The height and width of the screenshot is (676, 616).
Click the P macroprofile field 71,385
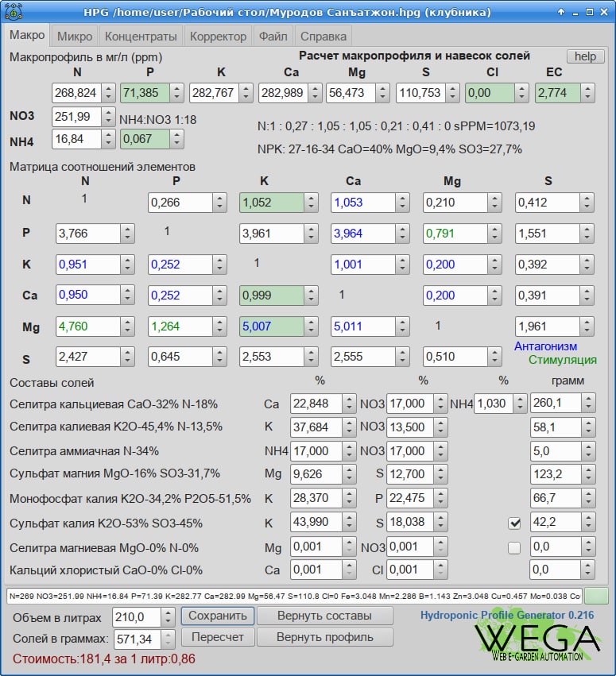tap(145, 93)
